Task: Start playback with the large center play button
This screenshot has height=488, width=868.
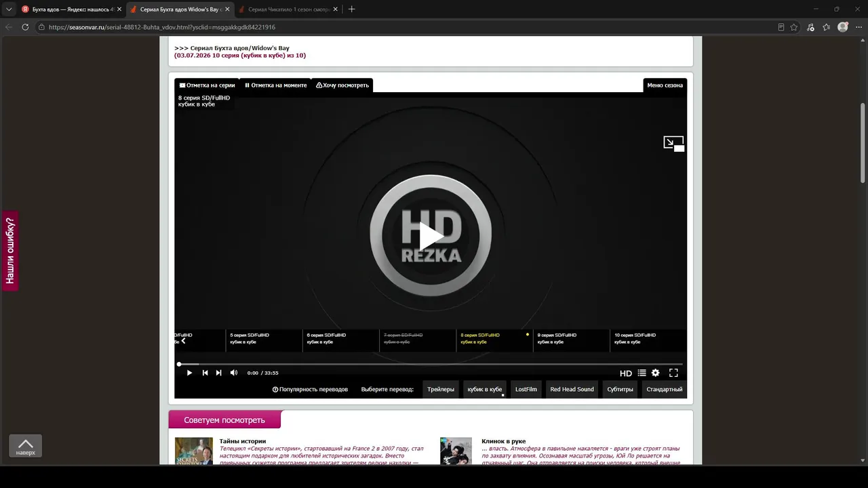Action: (431, 236)
